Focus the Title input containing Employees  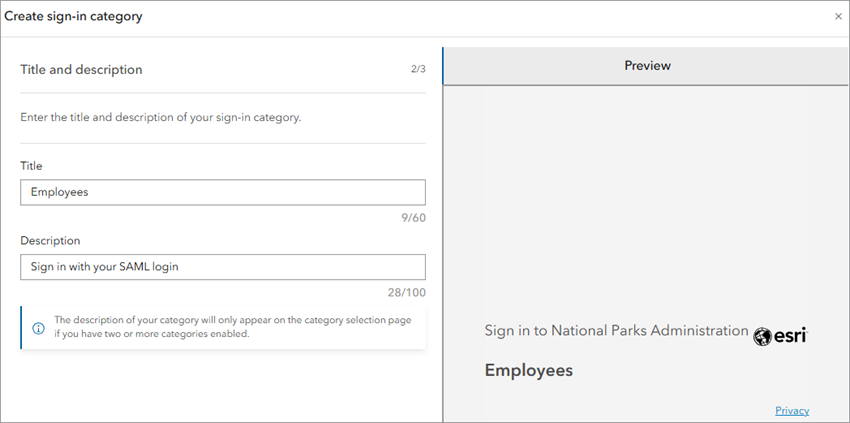(222, 192)
